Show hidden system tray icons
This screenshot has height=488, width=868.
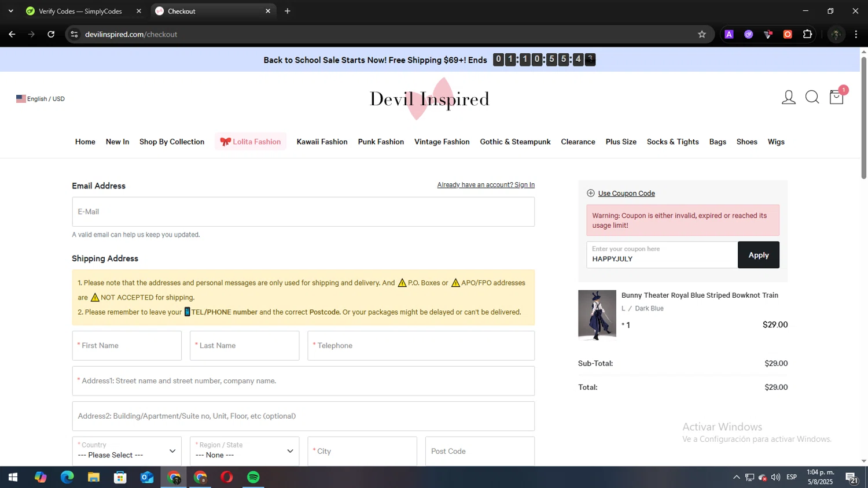[x=736, y=477]
